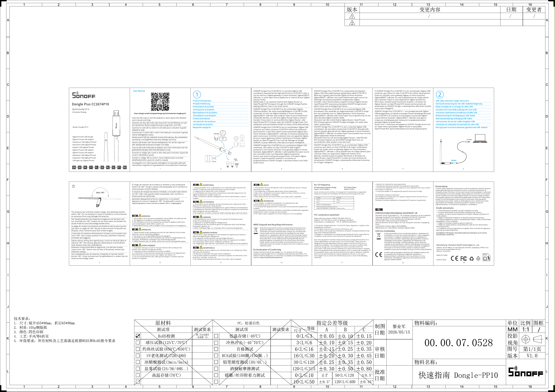
Task: Click the support@sonoff.tech email address
Action: coord(453,249)
